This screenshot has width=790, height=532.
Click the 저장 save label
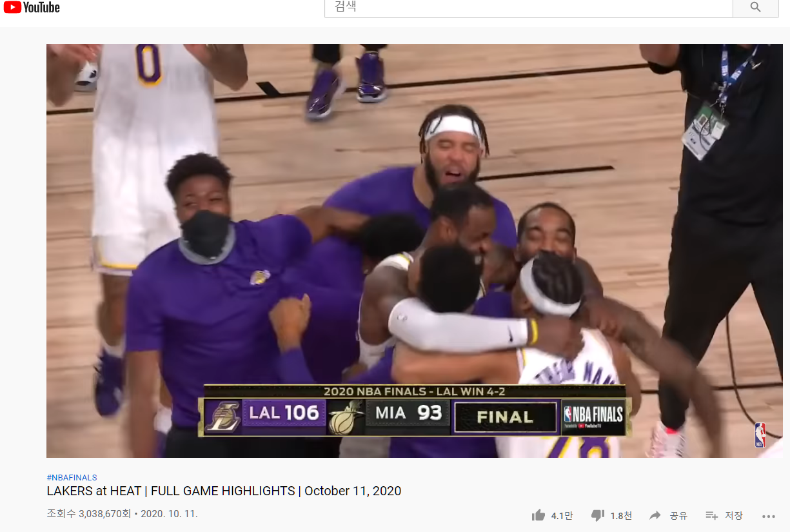coord(734,516)
